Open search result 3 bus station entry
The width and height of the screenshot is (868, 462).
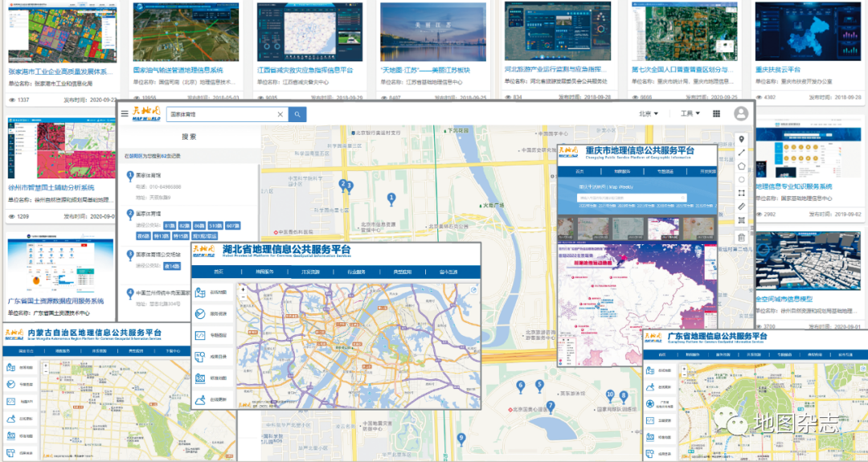click(x=158, y=255)
